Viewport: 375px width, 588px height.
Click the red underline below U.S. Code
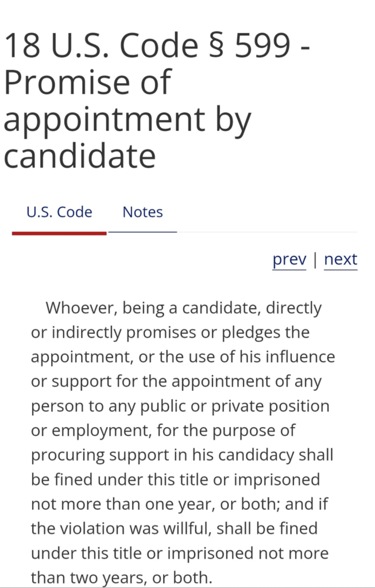59,233
